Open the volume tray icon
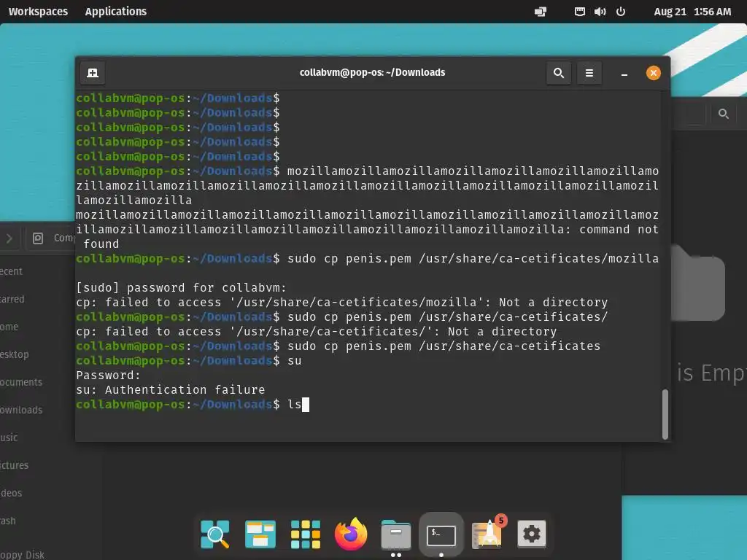The height and width of the screenshot is (560, 747). click(600, 12)
